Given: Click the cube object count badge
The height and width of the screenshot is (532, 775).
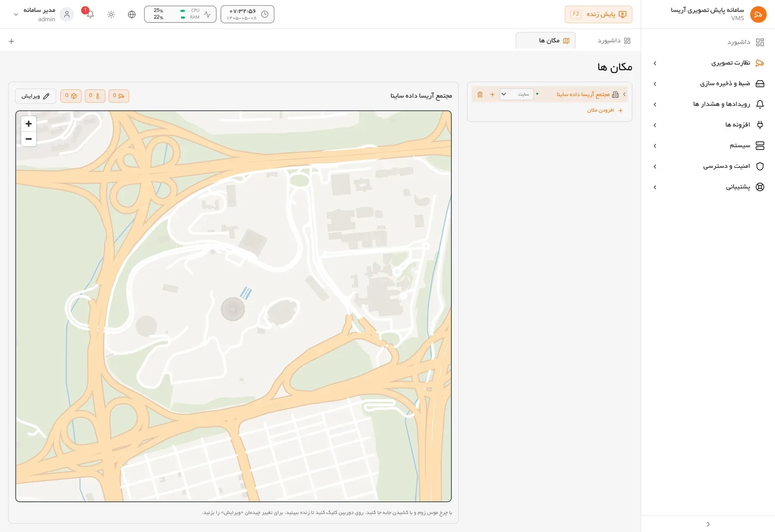Looking at the screenshot, I should [x=71, y=96].
